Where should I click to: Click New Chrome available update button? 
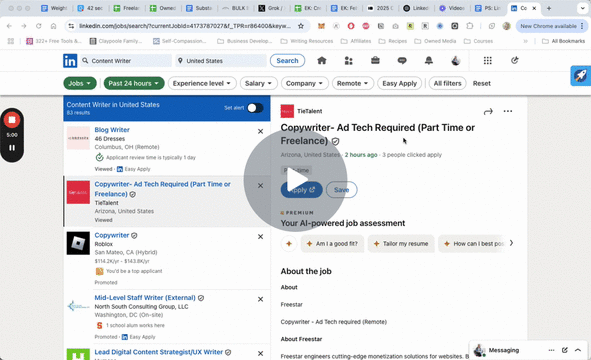point(551,26)
